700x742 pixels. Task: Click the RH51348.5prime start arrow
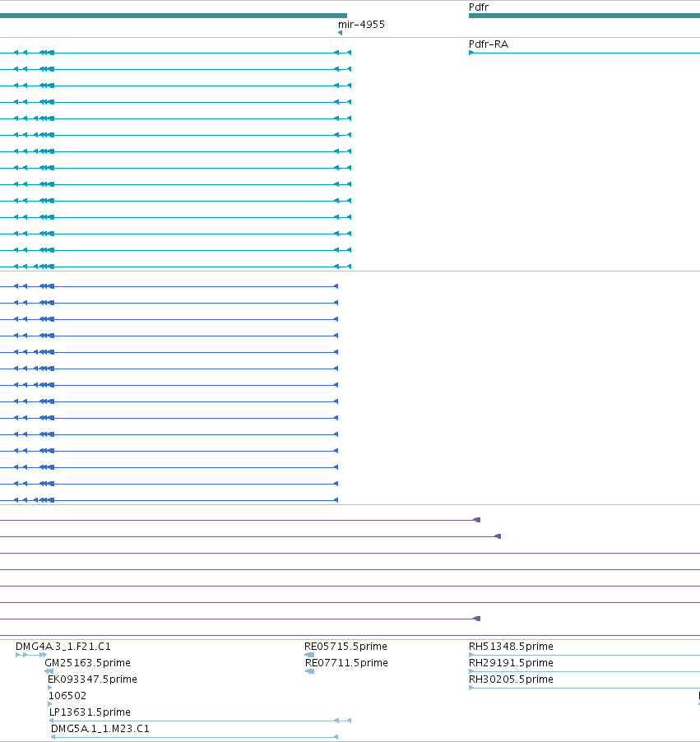pyautogui.click(x=471, y=655)
